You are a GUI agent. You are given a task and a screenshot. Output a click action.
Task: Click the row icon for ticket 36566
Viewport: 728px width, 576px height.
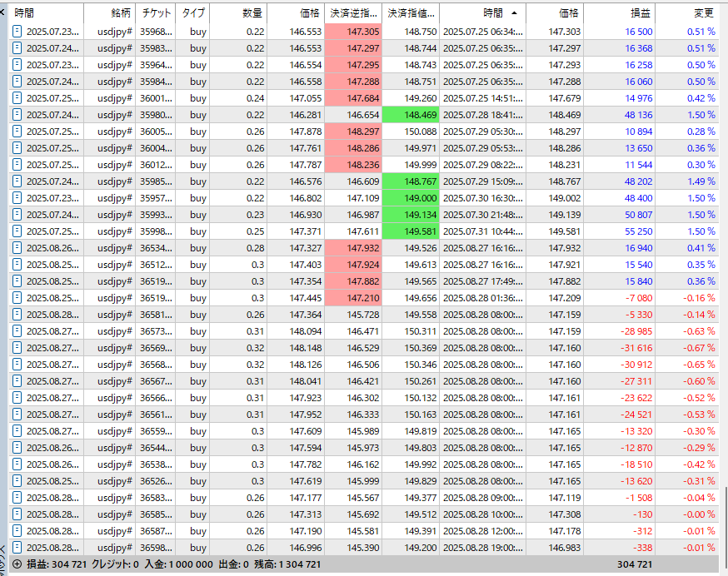click(17, 398)
